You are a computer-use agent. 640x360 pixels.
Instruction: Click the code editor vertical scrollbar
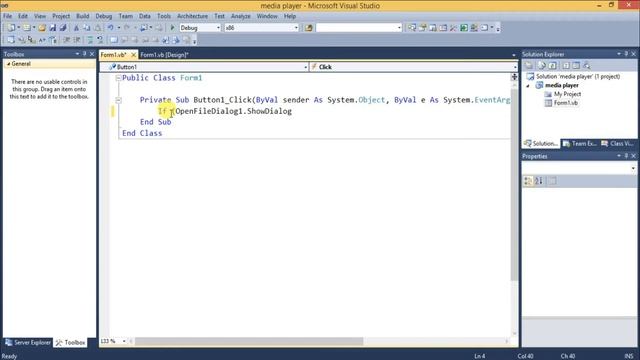[x=514, y=184]
